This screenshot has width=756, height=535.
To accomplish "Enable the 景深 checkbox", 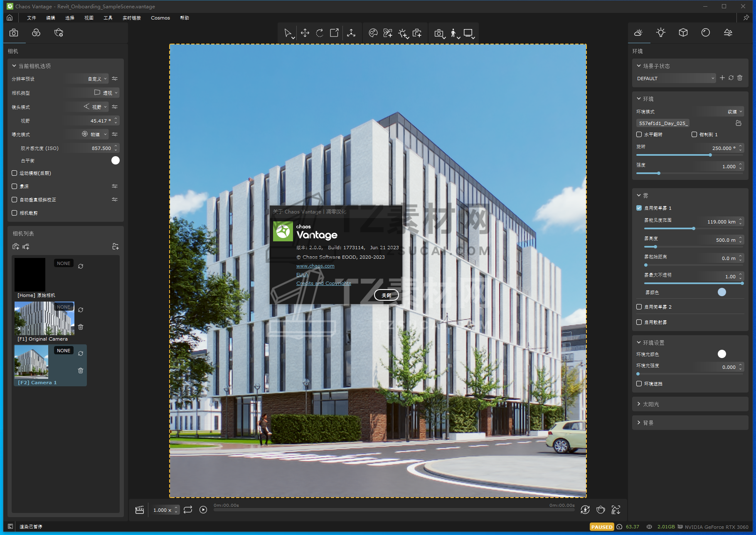I will tap(15, 187).
